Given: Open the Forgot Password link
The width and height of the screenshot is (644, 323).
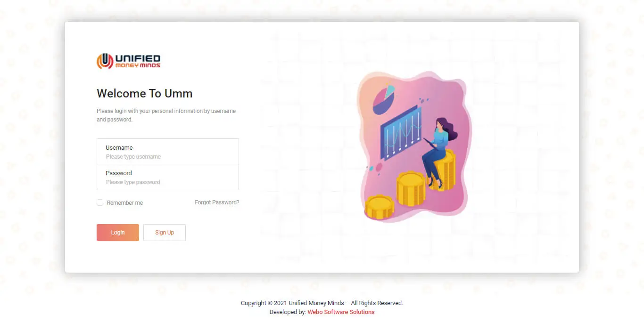Looking at the screenshot, I should coord(217,202).
